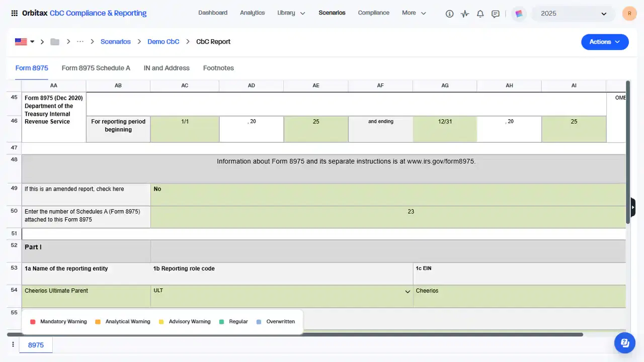Switch to Form 8975 Schedule A tab
644x362 pixels.
(x=96, y=68)
